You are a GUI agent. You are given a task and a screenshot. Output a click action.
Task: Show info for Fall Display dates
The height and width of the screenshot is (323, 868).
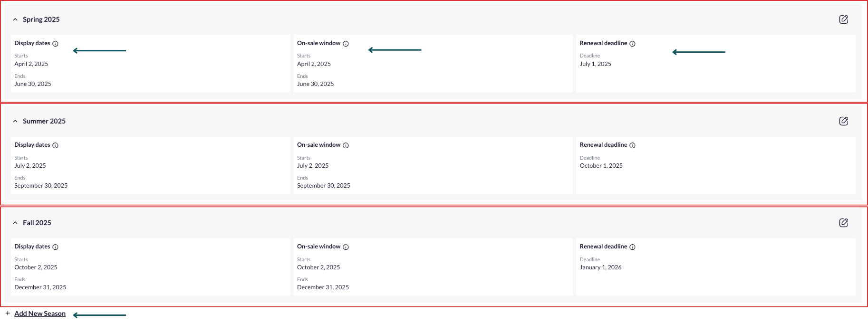(56, 247)
